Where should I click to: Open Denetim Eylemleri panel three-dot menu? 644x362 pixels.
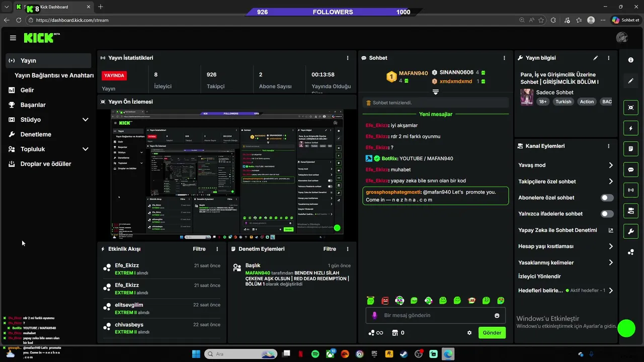pyautogui.click(x=347, y=249)
